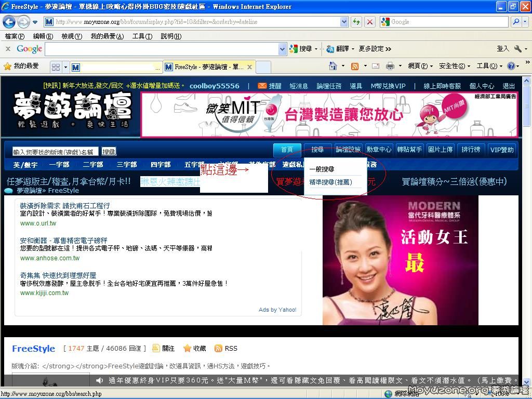This screenshot has height=399, width=532.
Task: Open the tab list dropdown arrow
Action: pos(66,67)
